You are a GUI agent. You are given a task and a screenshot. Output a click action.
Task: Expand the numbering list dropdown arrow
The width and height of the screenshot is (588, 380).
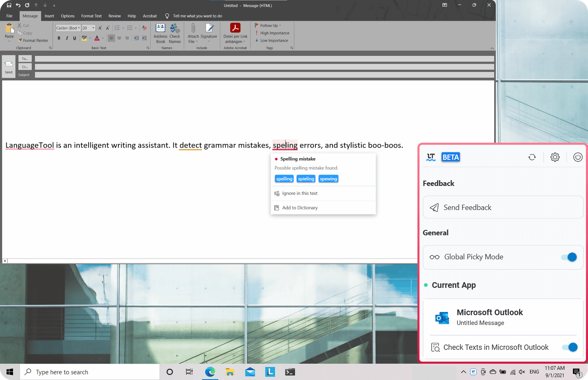(136, 28)
